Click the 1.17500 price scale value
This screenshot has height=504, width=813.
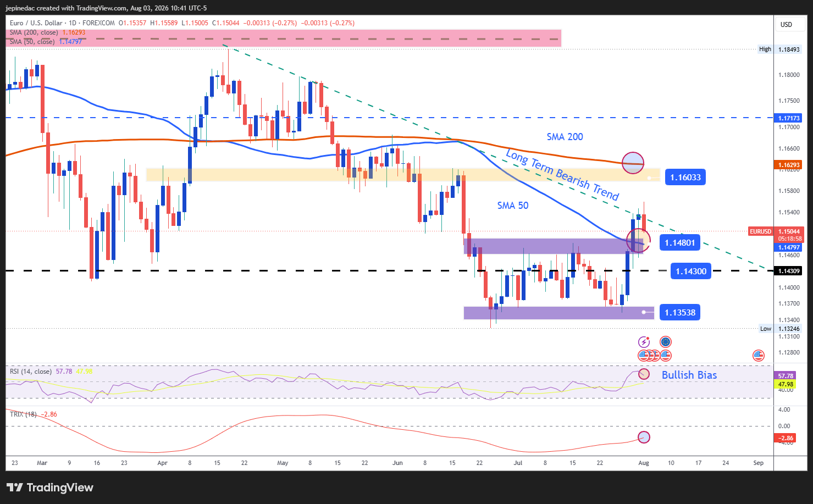point(789,101)
